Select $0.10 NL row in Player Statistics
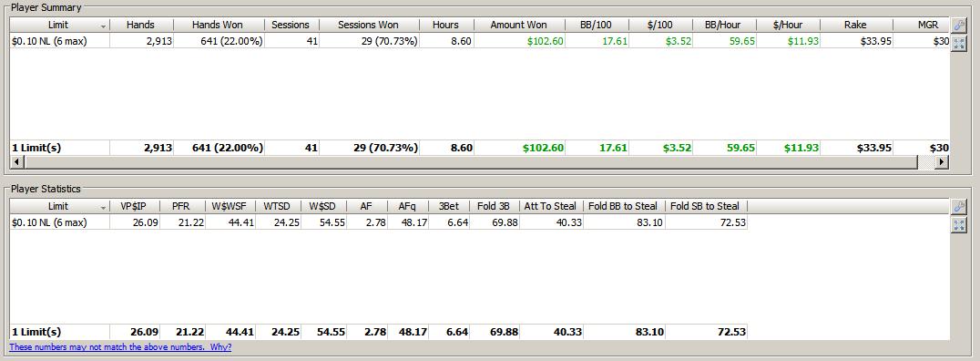The width and height of the screenshot is (980, 361). (379, 222)
